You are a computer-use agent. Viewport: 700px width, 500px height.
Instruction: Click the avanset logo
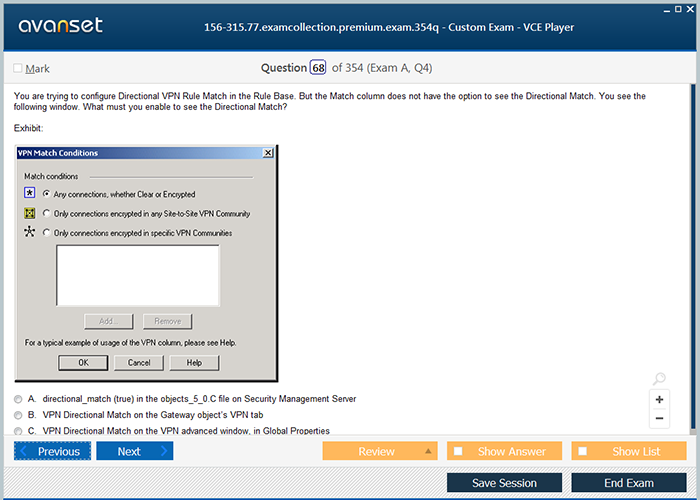point(60,25)
